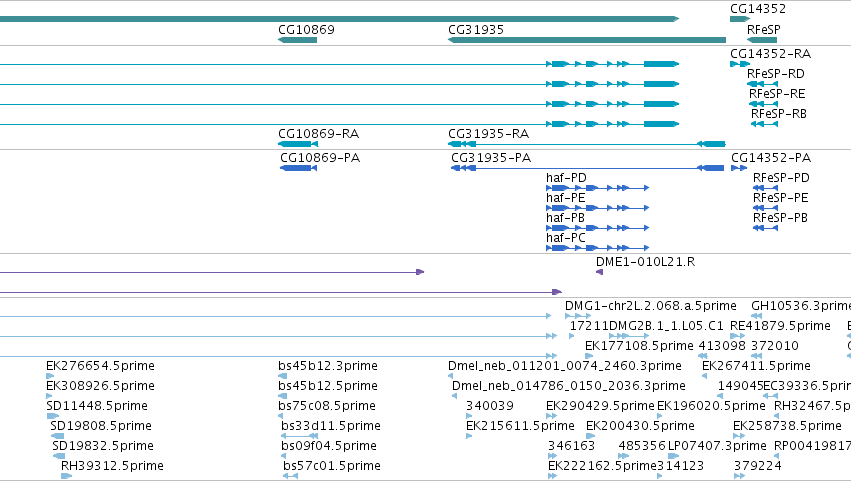Select the CG14352 gene label
This screenshot has height=481, width=851.
pyautogui.click(x=758, y=9)
